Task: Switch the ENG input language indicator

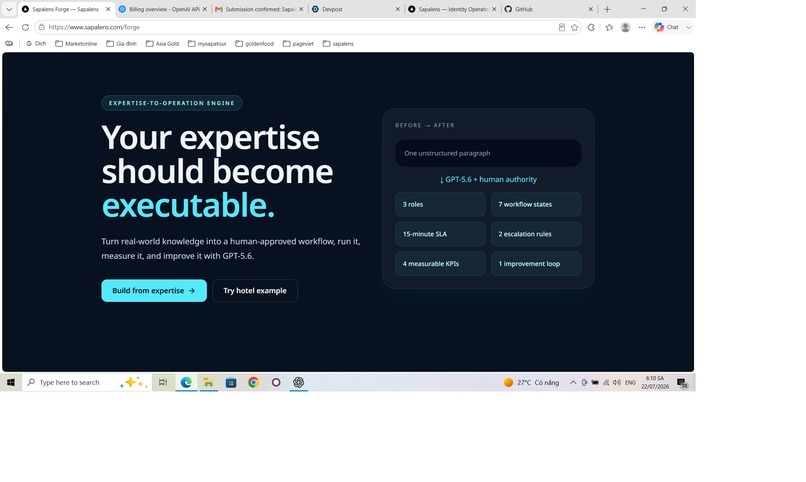Action: pos(630,382)
